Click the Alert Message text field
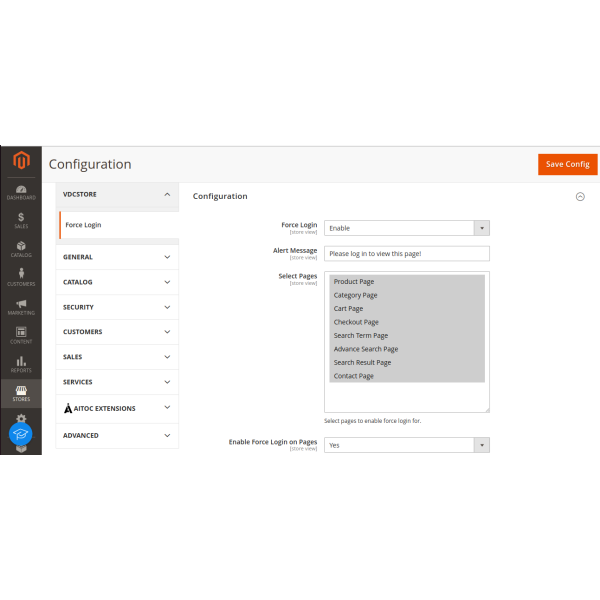The height and width of the screenshot is (600, 600). 407,254
